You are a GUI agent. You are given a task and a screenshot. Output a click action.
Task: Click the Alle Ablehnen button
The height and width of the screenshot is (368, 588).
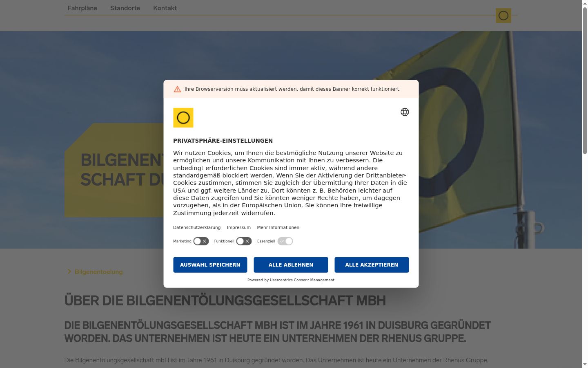click(x=291, y=265)
